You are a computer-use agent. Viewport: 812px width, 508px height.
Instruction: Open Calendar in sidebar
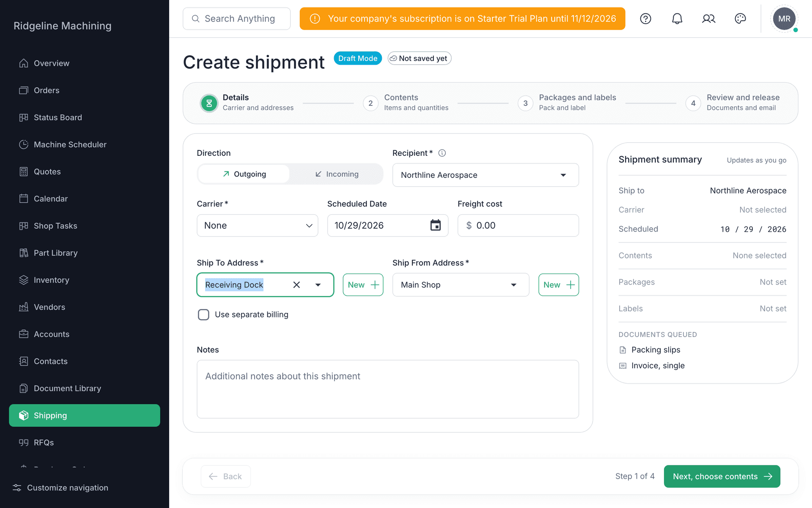[85, 199]
